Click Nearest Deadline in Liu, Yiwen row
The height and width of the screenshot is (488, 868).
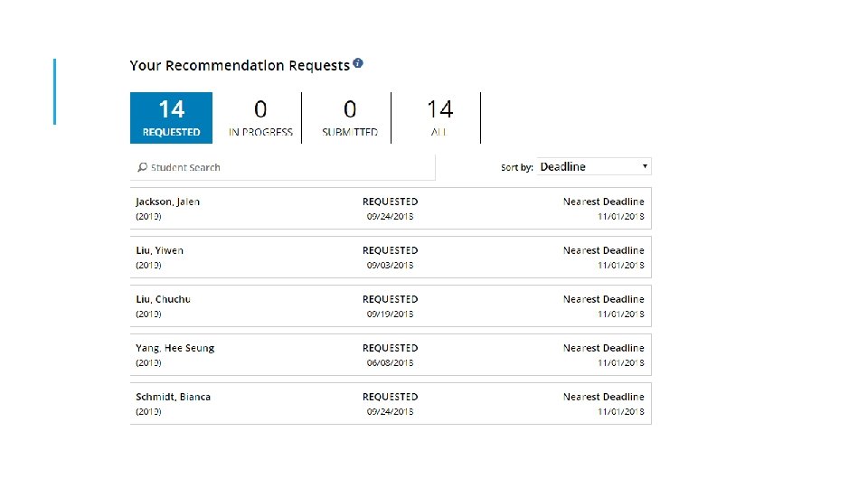tap(604, 250)
